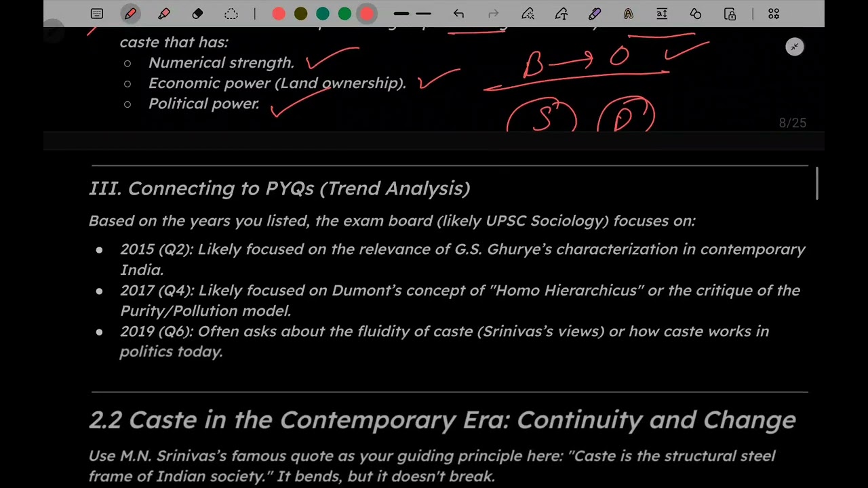Exit full screen with the collapse arrows button
The width and height of the screenshot is (868, 488).
click(x=795, y=47)
